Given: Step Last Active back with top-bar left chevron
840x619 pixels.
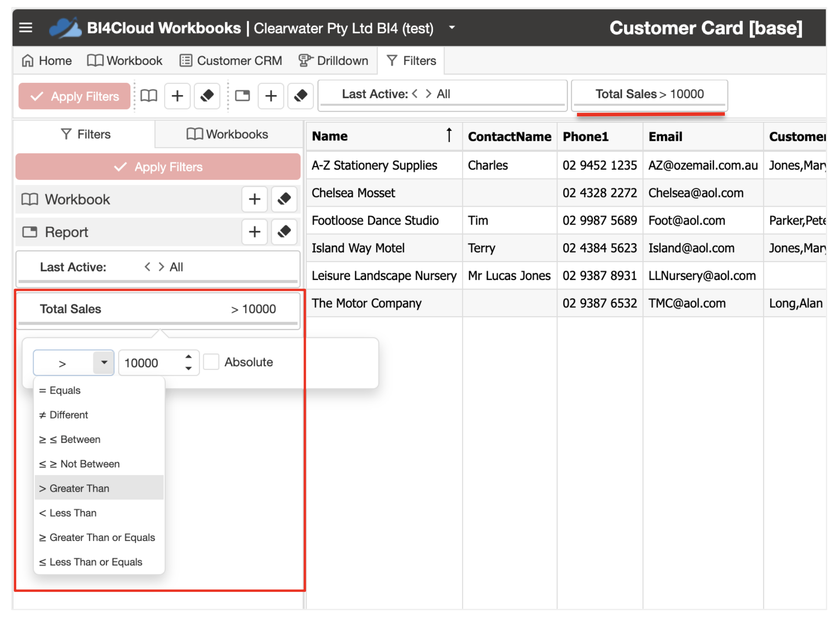Looking at the screenshot, I should [x=415, y=94].
